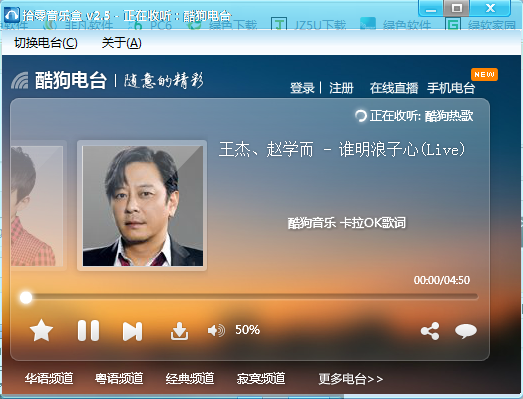This screenshot has height=399, width=523.
Task: Switch to 粤语频道 channel
Action: [x=119, y=378]
